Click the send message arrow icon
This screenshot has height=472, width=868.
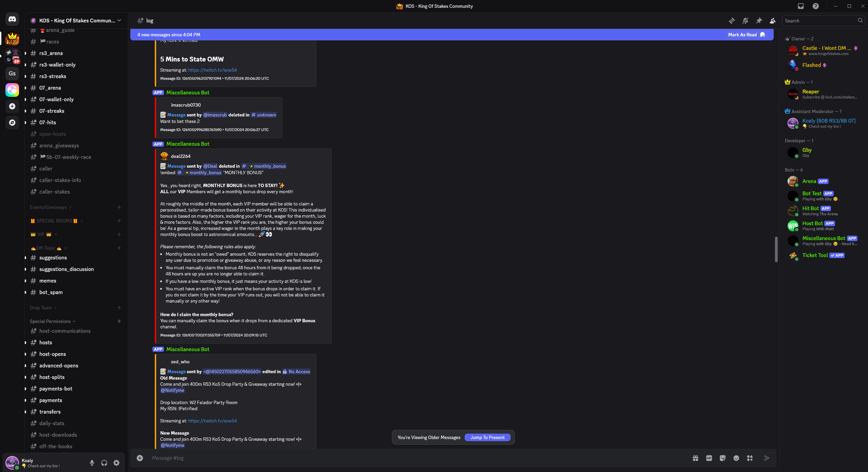coord(767,458)
